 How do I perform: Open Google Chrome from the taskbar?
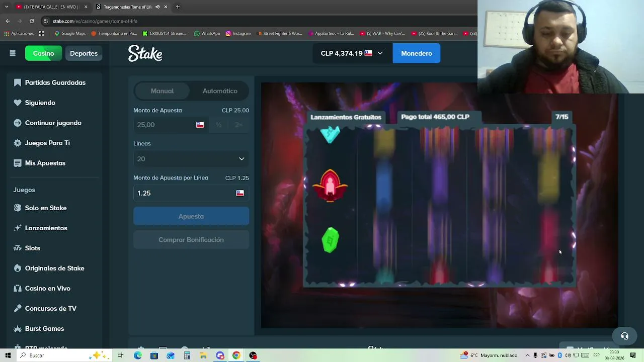(x=236, y=355)
